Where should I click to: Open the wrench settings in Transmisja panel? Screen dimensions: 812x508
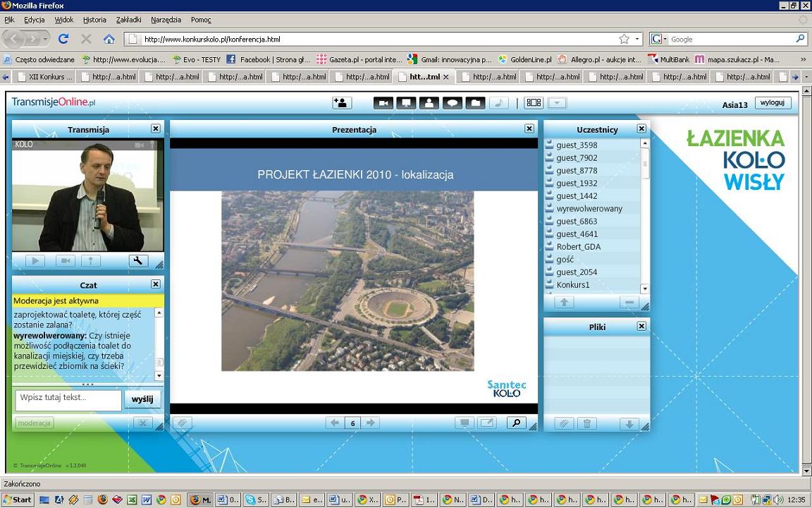pos(138,261)
